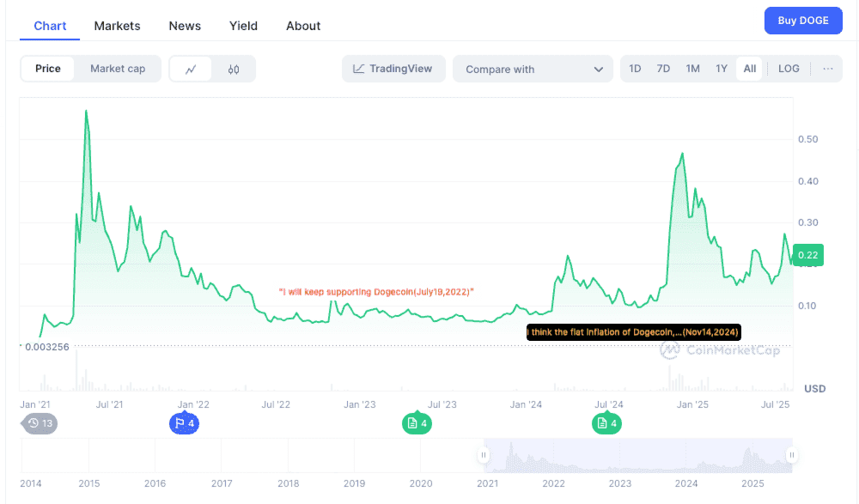This screenshot has width=859, height=504.
Task: Open the three-dots more options menu
Action: 828,69
